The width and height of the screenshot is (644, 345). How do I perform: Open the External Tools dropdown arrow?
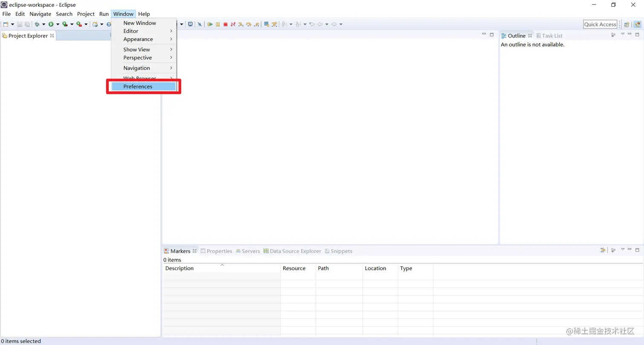click(86, 24)
